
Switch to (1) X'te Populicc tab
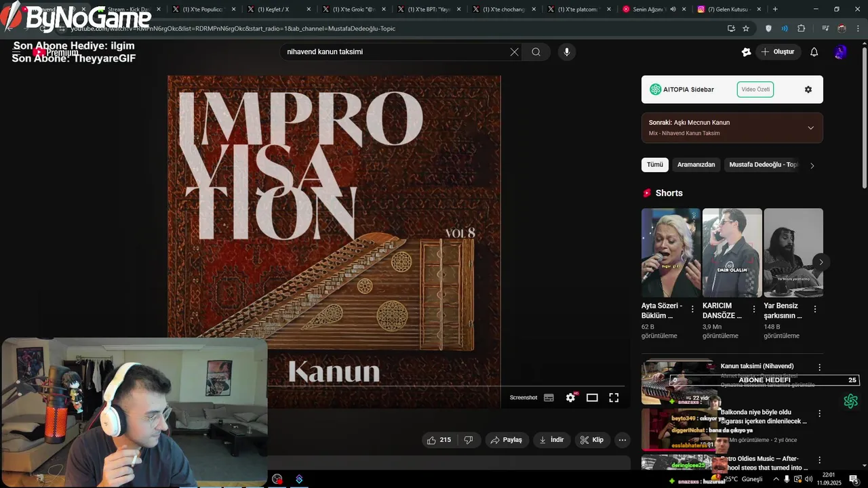point(205,9)
